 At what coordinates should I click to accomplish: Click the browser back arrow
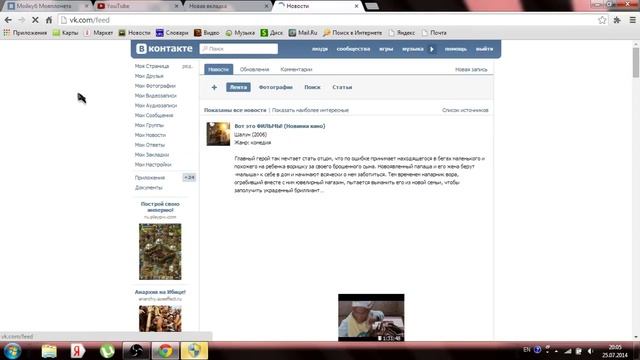point(8,20)
